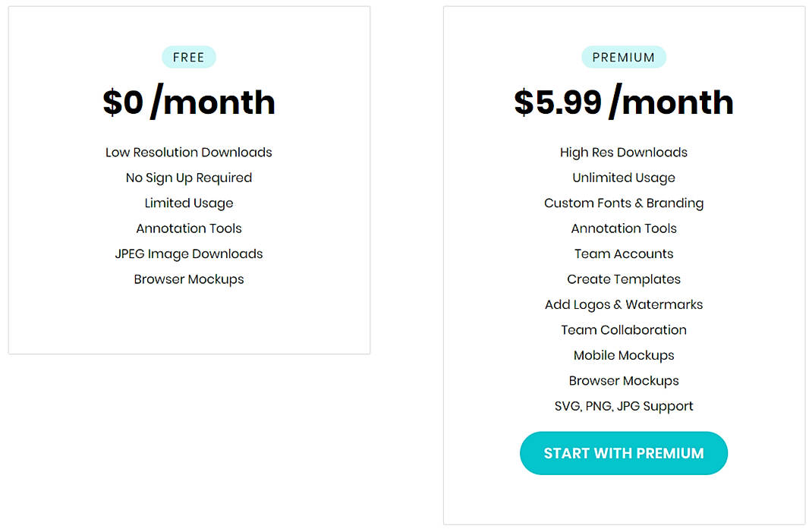Click the START WITH PREMIUM button
This screenshot has width=812, height=532.
(623, 453)
